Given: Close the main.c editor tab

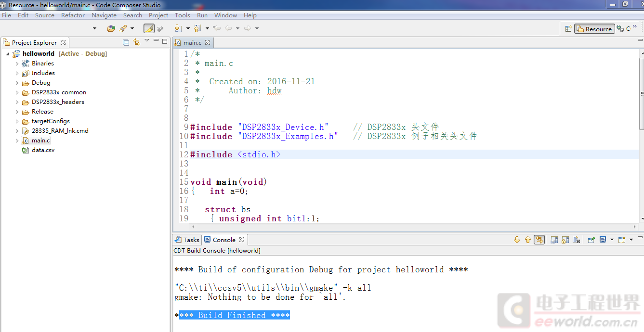Looking at the screenshot, I should click(x=208, y=43).
